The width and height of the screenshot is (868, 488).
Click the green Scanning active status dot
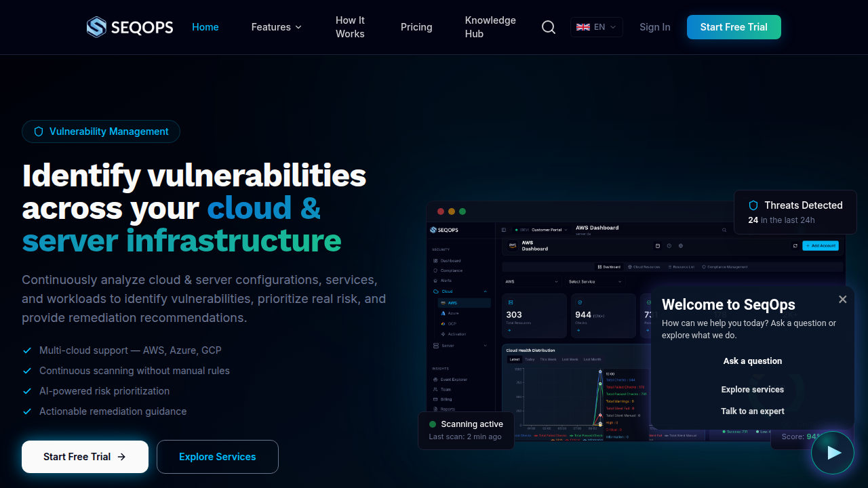point(433,424)
